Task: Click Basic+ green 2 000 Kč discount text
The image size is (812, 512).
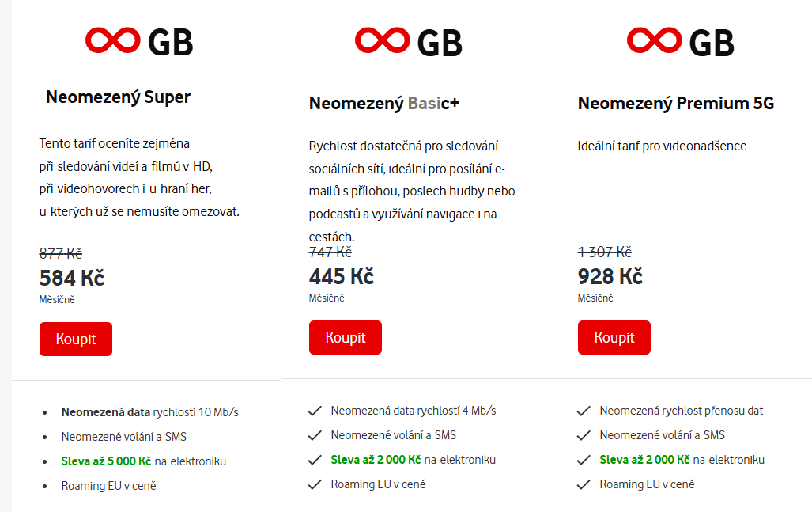Action: 376,460
